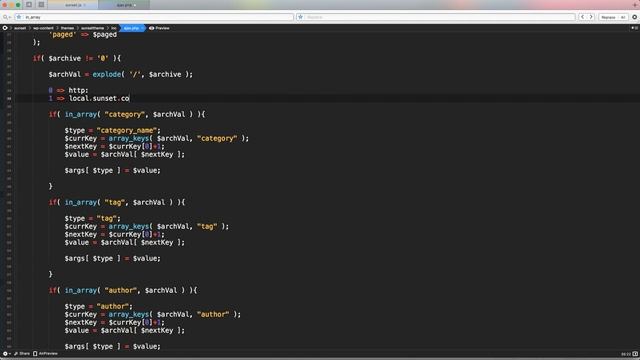Viewport: 640px width, 360px height.
Task: Click the tab overview grid icon
Action: click(41, 4)
